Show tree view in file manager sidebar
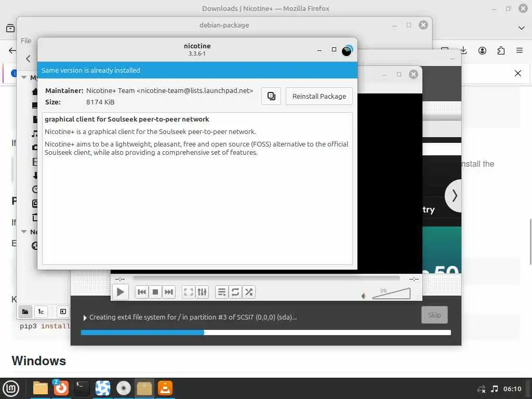Viewport: 532px width, 399px height. 41,312
